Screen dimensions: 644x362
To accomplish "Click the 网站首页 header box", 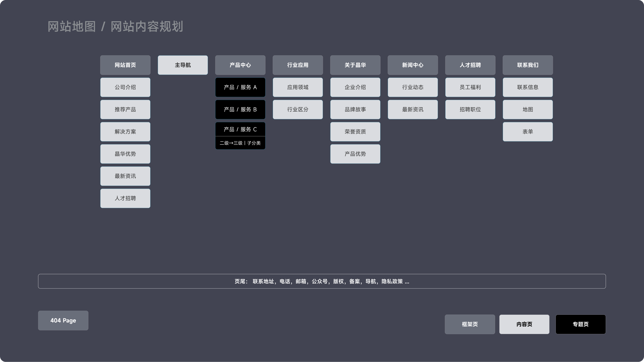I will pyautogui.click(x=125, y=65).
